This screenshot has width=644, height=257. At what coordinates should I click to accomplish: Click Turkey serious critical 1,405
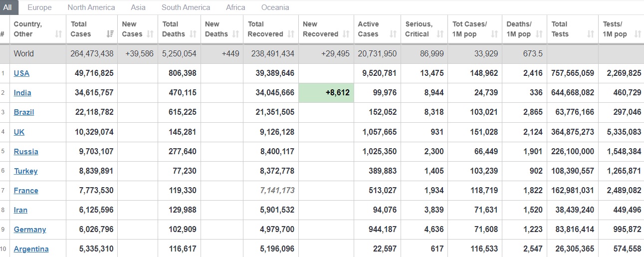tap(433, 171)
